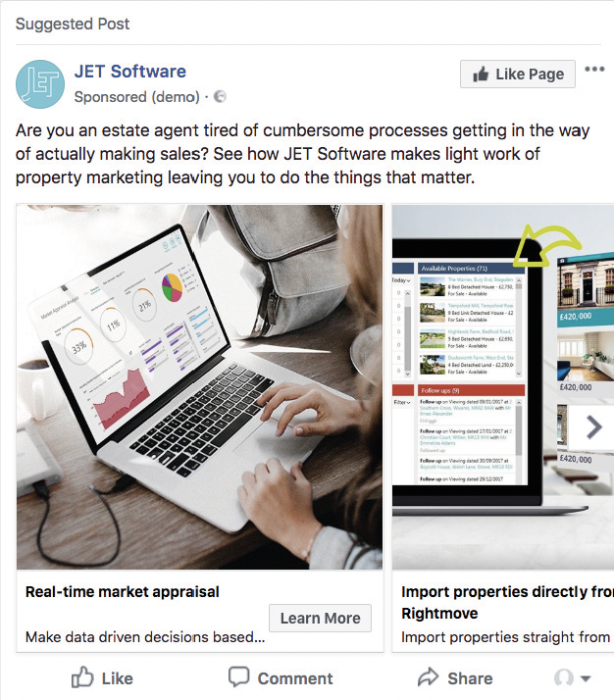614x700 pixels.
Task: Click the Learn More button
Action: coord(320,618)
